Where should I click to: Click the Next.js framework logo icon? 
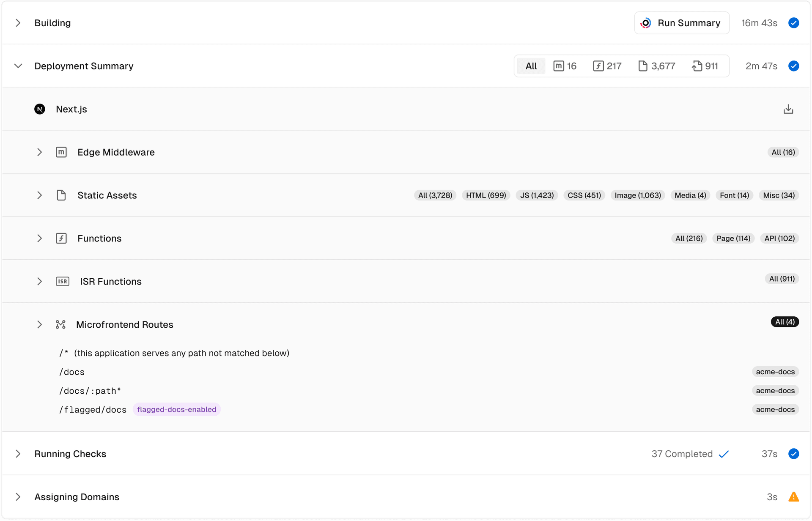40,109
